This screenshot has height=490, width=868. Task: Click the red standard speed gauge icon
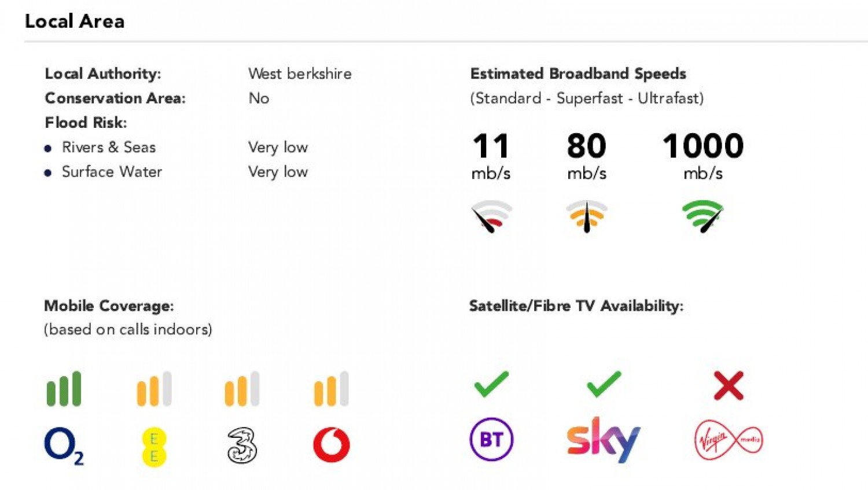tap(491, 216)
